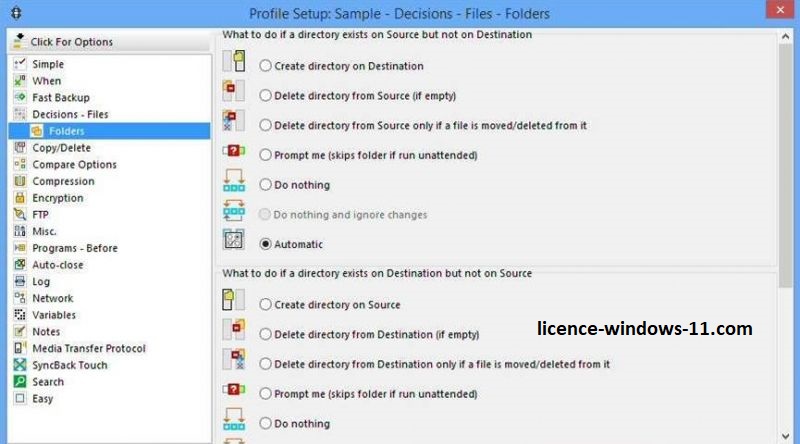Go to Media Transfer Protocol settings

click(x=88, y=348)
